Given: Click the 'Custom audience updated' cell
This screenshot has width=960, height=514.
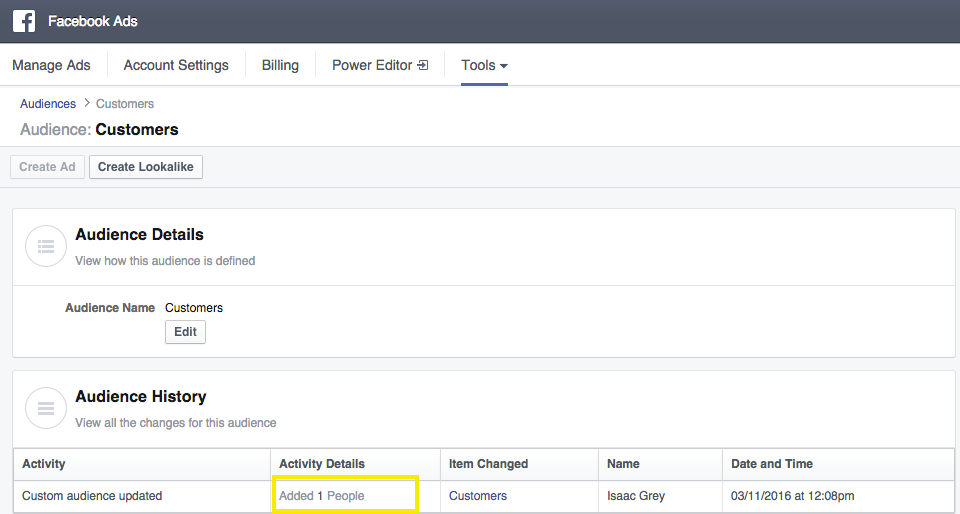Looking at the screenshot, I should [142, 496].
